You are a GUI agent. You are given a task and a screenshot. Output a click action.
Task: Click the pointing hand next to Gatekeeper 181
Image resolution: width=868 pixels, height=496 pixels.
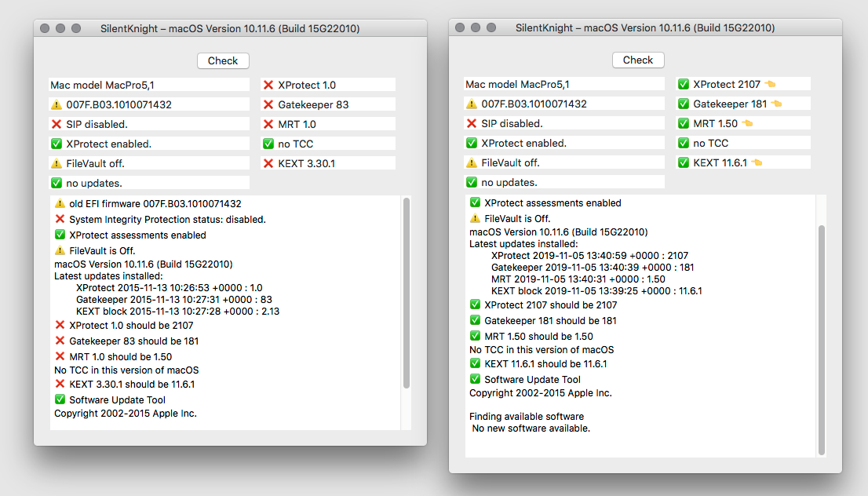(776, 104)
